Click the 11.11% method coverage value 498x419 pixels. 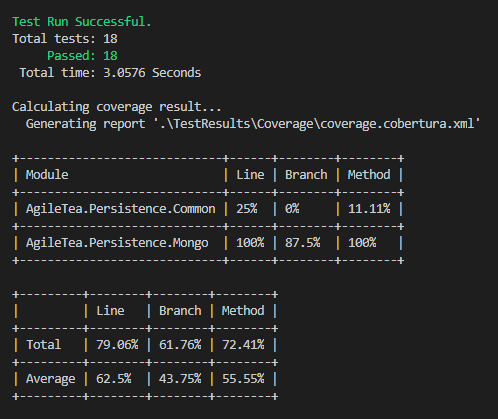point(369,209)
